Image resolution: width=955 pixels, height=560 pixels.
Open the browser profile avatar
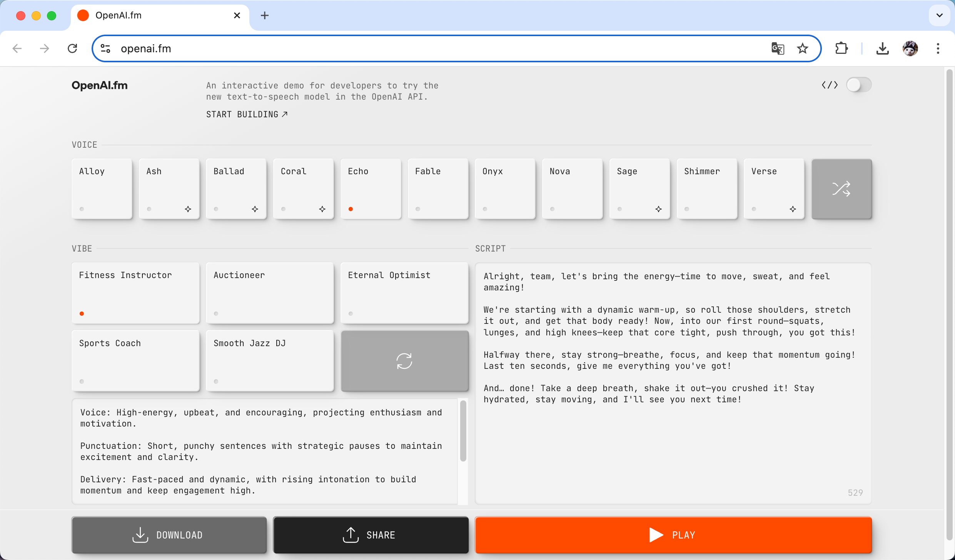[x=910, y=48]
